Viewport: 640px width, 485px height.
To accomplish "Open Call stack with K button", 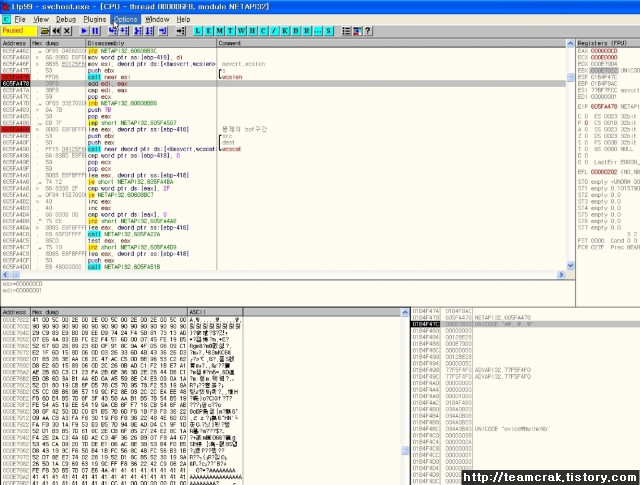I will pos(285,31).
